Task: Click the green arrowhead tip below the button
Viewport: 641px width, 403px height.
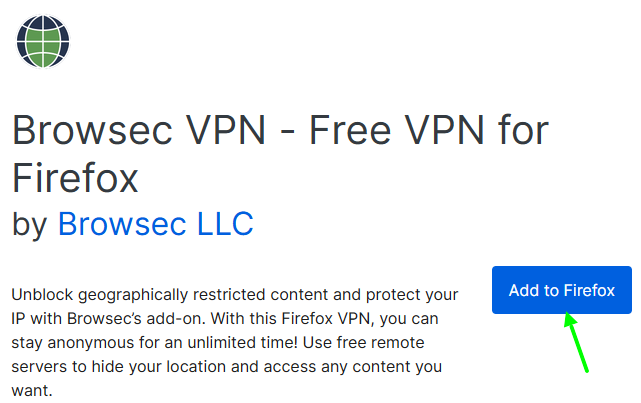Action: [x=567, y=316]
